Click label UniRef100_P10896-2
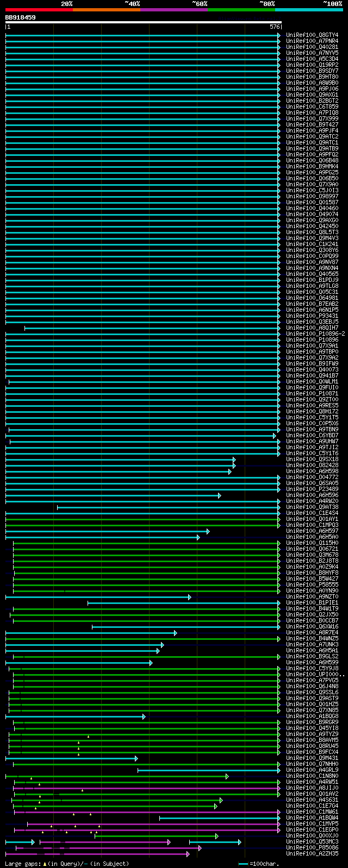 click(x=315, y=334)
